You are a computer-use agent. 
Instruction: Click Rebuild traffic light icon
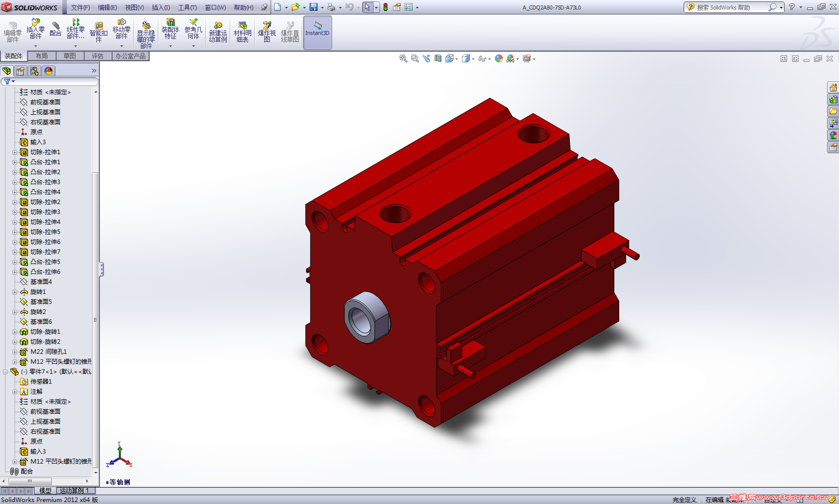point(385,7)
